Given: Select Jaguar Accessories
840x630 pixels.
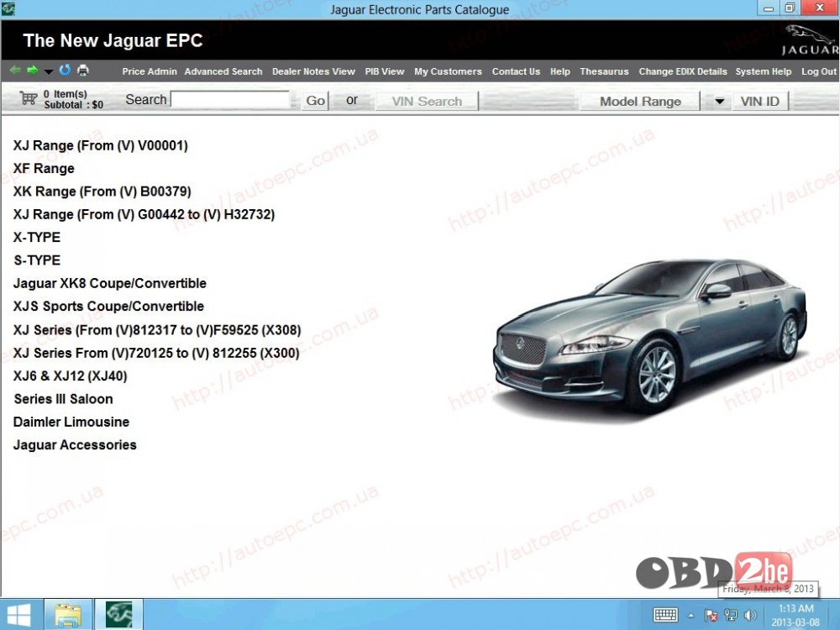Looking at the screenshot, I should pyautogui.click(x=75, y=445).
